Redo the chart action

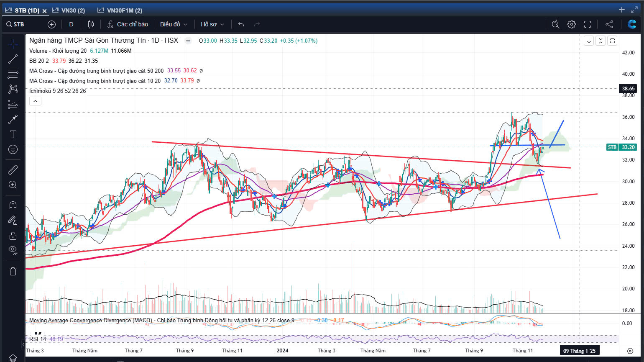click(x=257, y=24)
